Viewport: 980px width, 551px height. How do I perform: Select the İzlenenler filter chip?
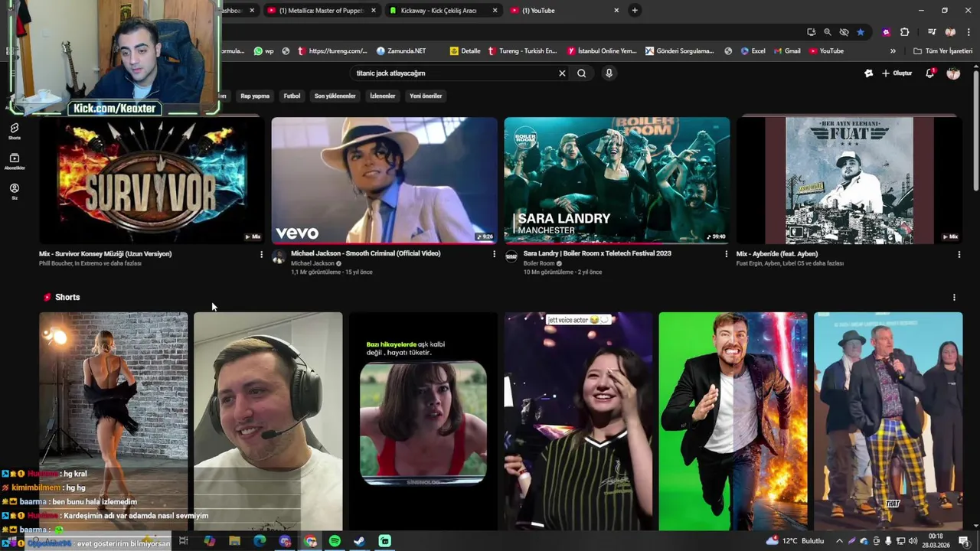(383, 96)
